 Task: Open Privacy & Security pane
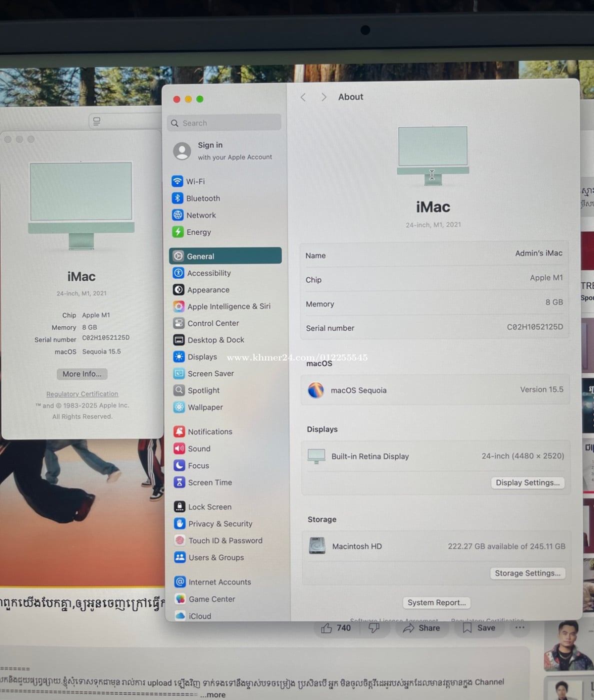tap(220, 524)
